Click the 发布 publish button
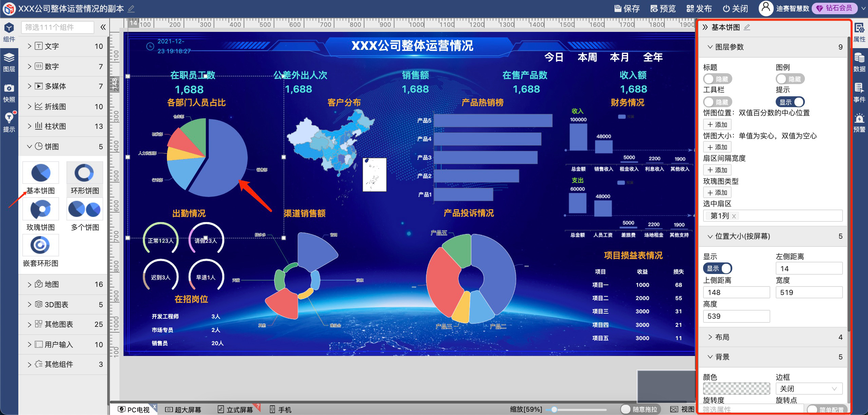868x415 pixels. [699, 8]
